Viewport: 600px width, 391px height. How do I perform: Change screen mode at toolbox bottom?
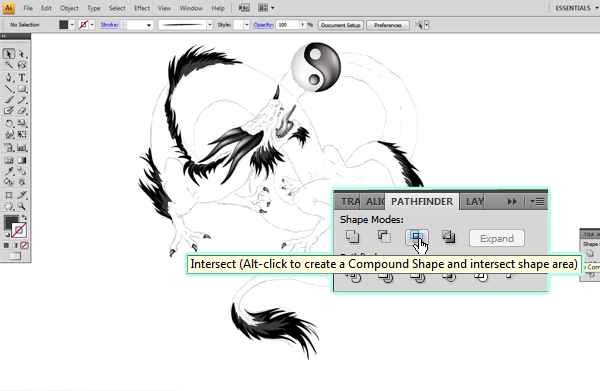coord(15,256)
